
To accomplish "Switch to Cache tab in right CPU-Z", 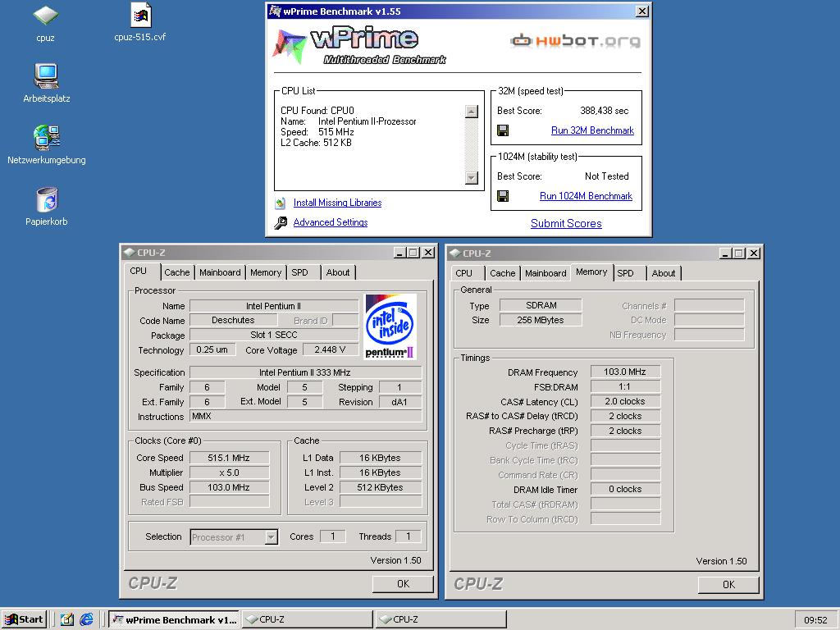I will (503, 273).
